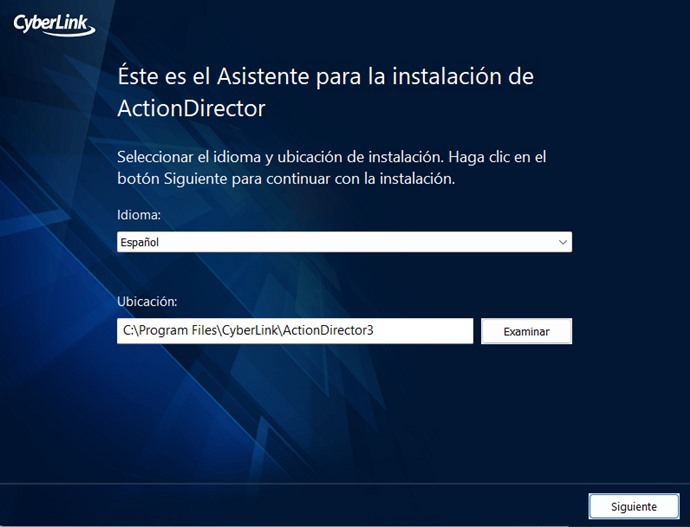Click the 'Seleccionar el idioma y ubicación' instruction text

(331, 168)
